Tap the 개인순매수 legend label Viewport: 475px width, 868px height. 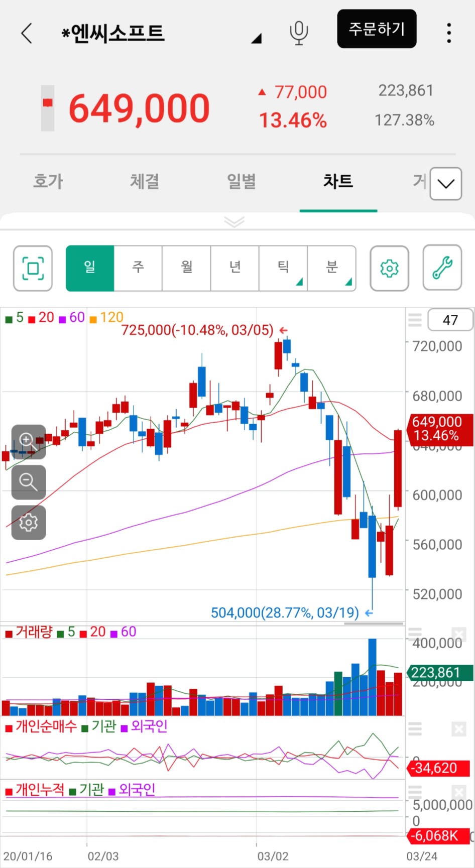click(41, 726)
